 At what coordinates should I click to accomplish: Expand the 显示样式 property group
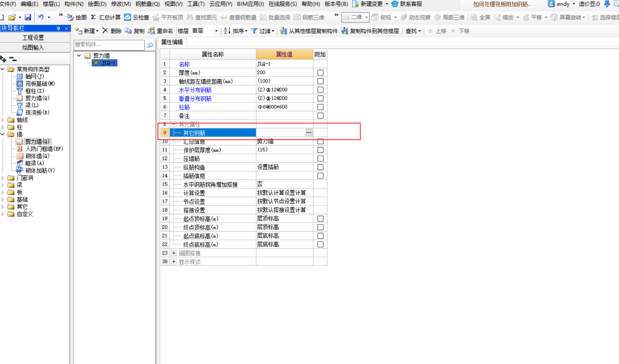(x=174, y=262)
